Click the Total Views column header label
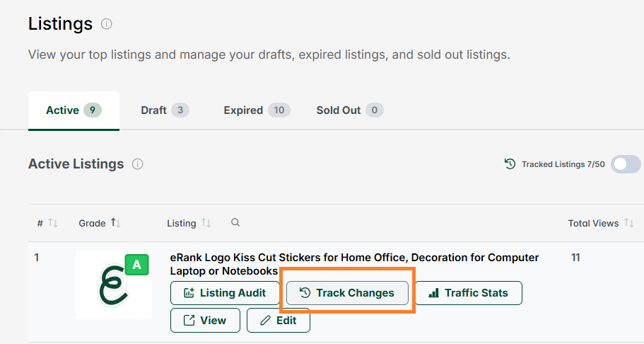Screen dimensions: 644x344 [593, 223]
